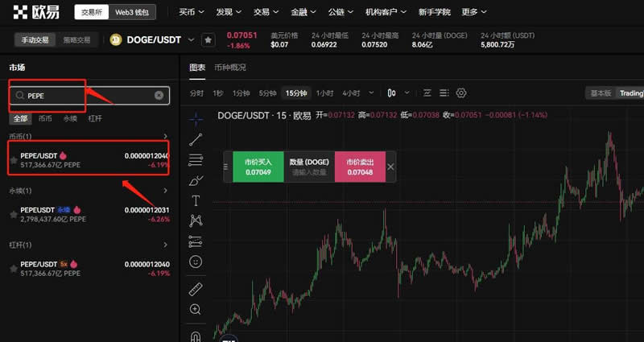Image resolution: width=644 pixels, height=342 pixels.
Task: Open chart settings gear icon
Action: coord(461,93)
